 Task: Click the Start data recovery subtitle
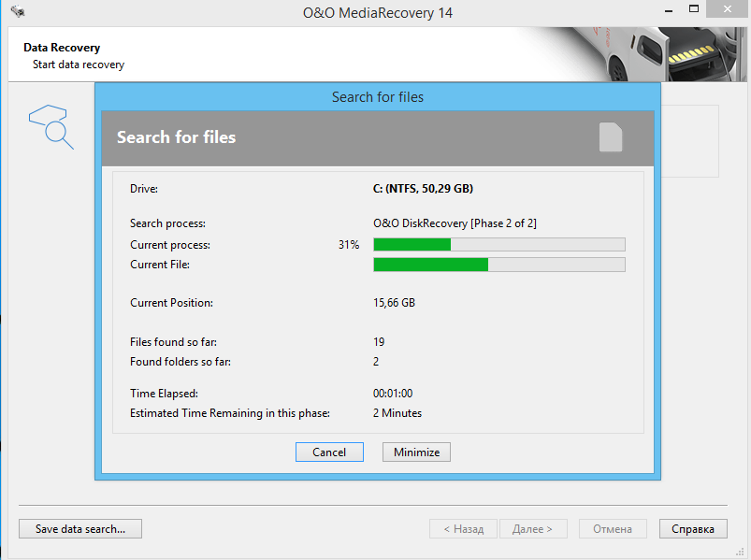79,65
